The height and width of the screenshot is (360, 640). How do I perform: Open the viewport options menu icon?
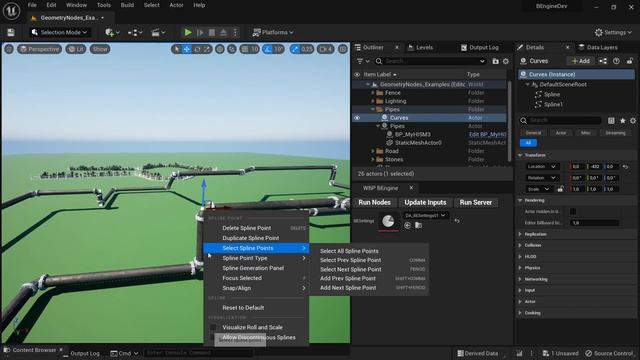(9, 49)
